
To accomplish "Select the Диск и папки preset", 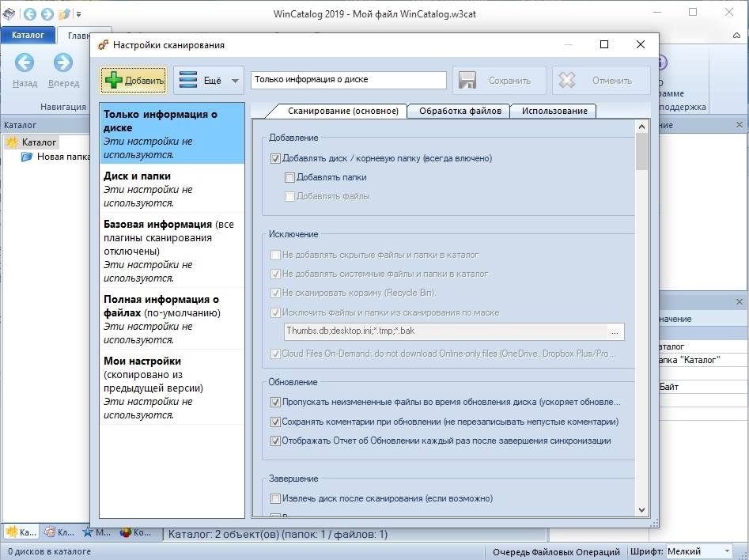I will pos(172,189).
